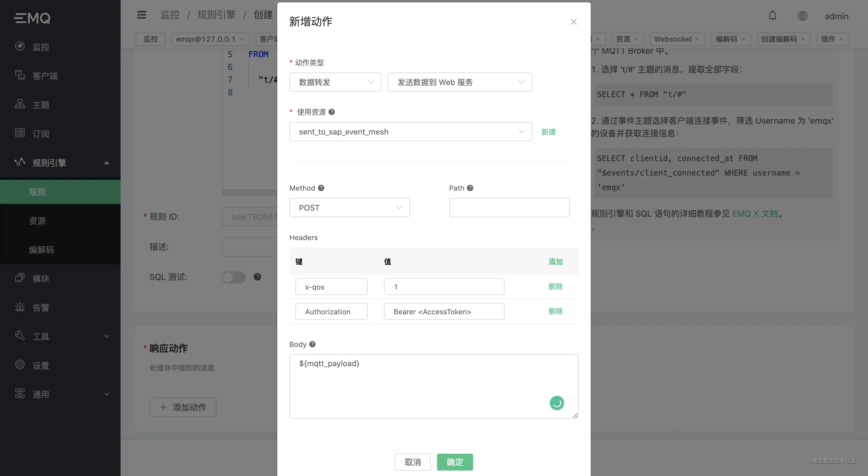Switch to the 监控 tab
The image size is (868, 476).
[x=151, y=39]
